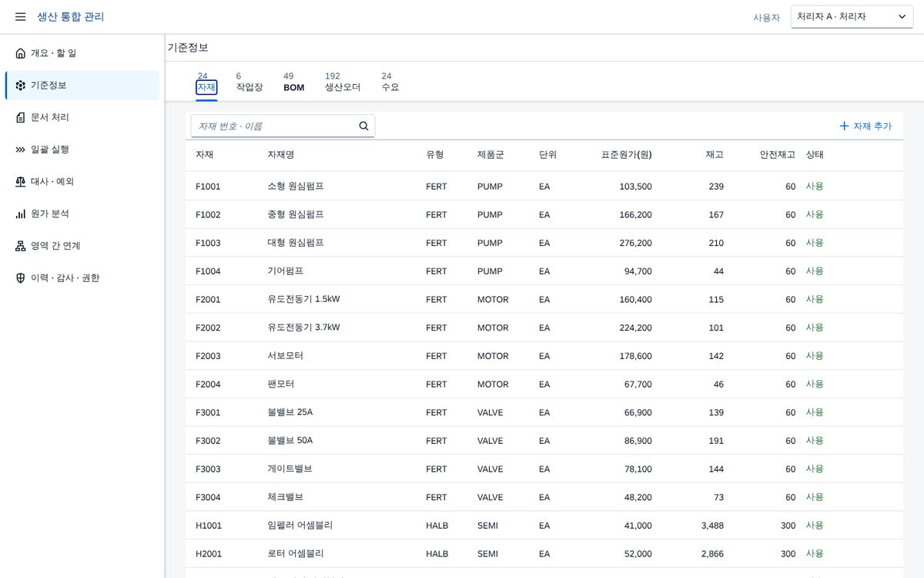Click the home icon beside 개요 · 할 일
The height and width of the screenshot is (578, 924).
[21, 53]
